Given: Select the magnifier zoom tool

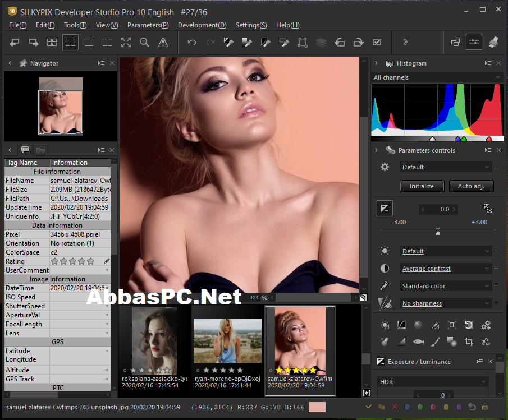Looking at the screenshot, I should [x=144, y=43].
